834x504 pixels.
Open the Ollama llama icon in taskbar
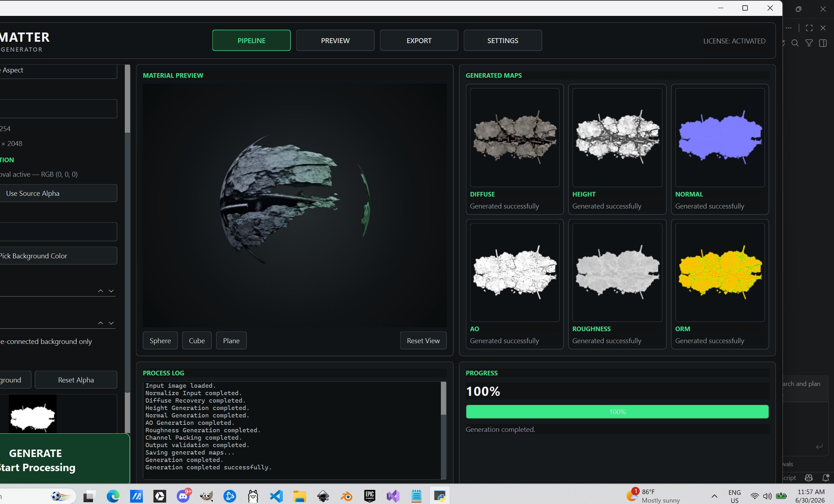[253, 496]
